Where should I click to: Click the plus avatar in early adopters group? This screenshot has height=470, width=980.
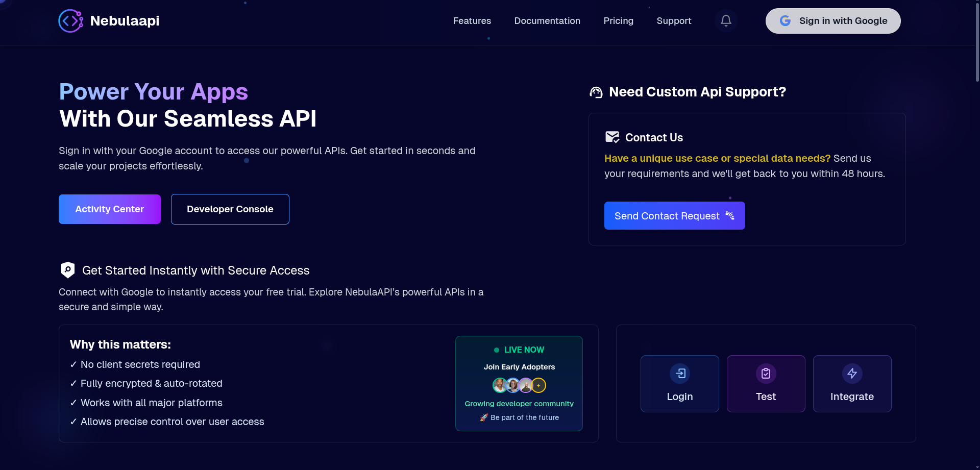538,385
